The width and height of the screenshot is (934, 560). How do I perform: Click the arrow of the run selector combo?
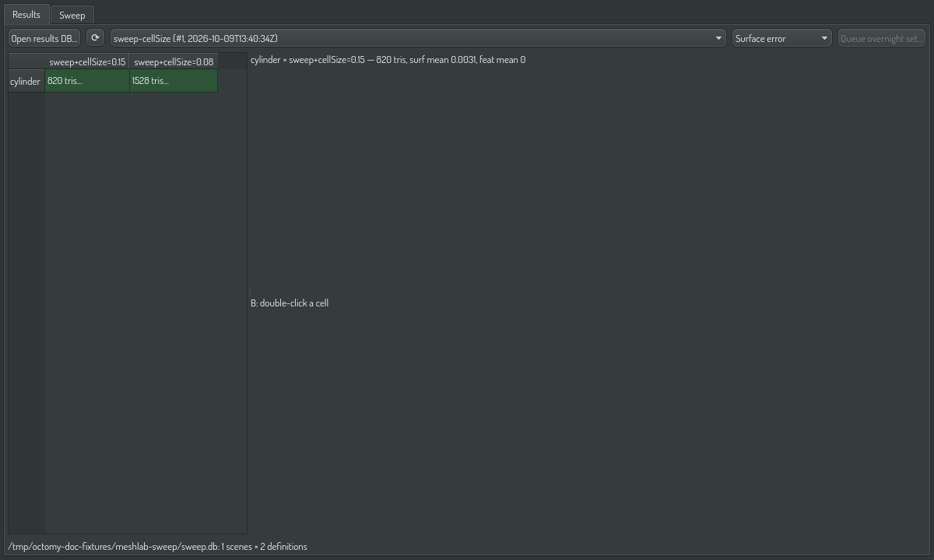point(718,38)
